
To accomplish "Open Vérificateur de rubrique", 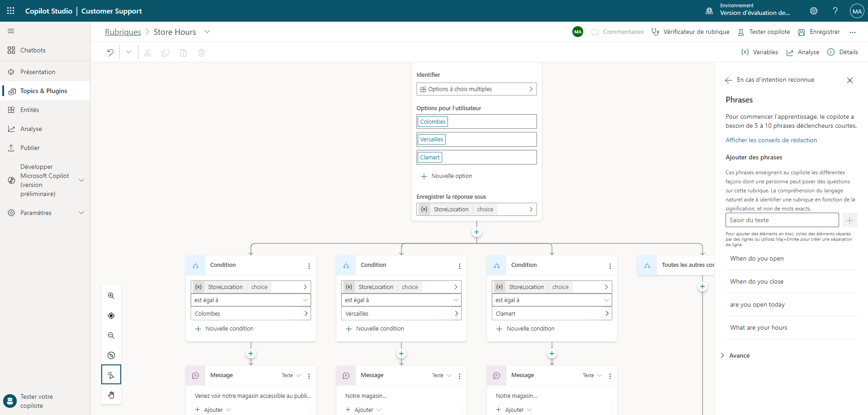I will click(691, 32).
